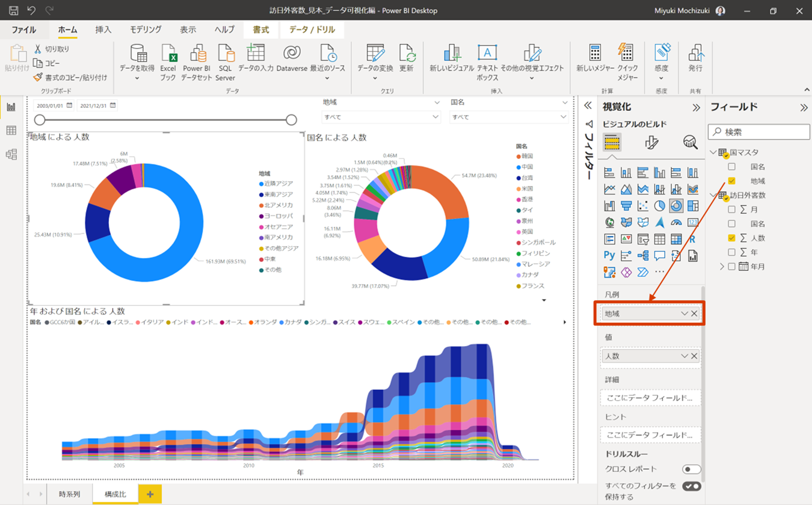Viewport: 812px width, 505px height.
Task: Add a new page with plus button
Action: click(150, 494)
